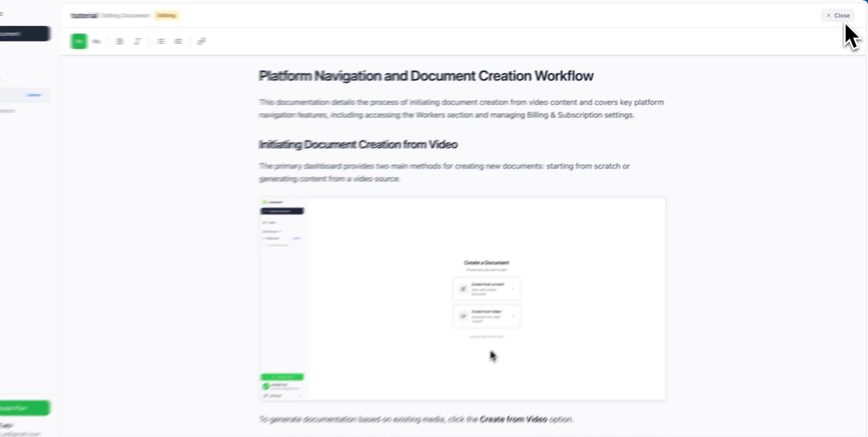Insert a numbered list
The height and width of the screenshot is (437, 868).
coord(178,41)
